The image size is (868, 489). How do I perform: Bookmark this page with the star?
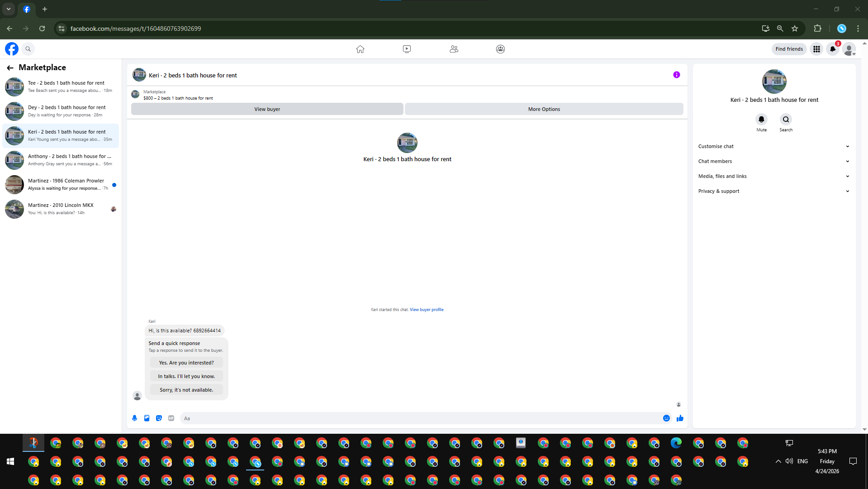(795, 29)
